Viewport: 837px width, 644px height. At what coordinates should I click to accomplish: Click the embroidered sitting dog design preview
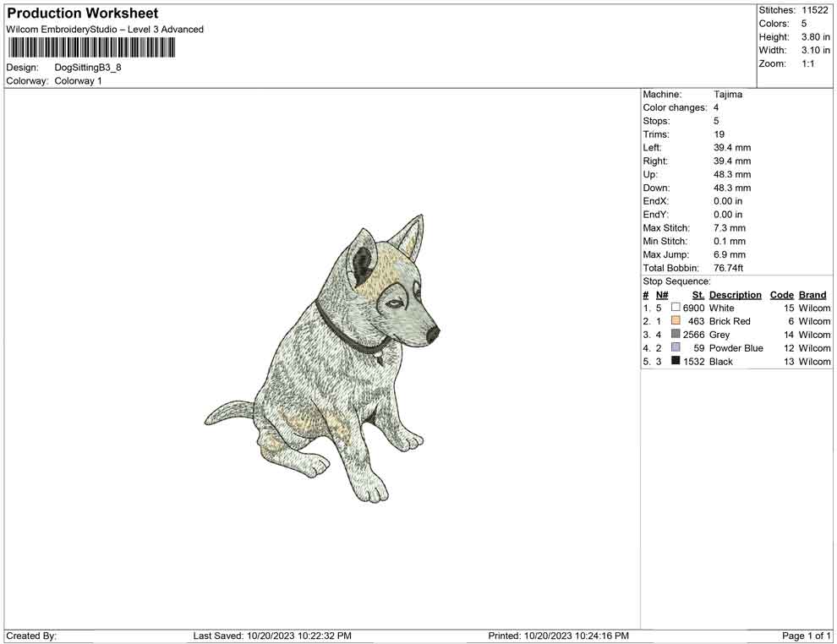click(x=322, y=358)
